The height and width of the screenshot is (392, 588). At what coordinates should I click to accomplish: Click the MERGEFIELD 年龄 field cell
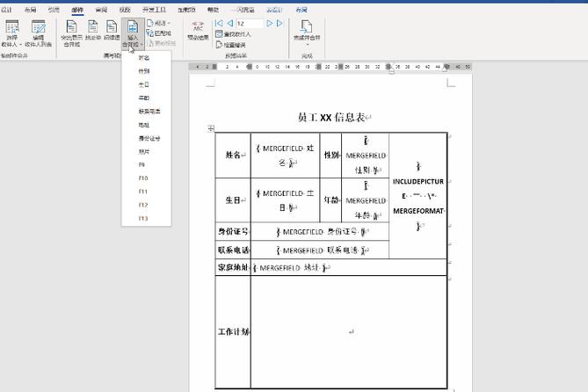point(366,200)
